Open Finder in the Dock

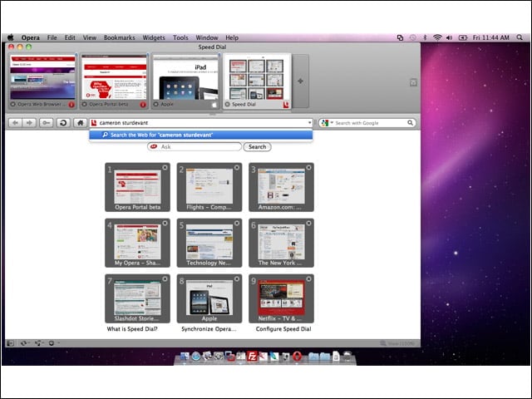185,357
